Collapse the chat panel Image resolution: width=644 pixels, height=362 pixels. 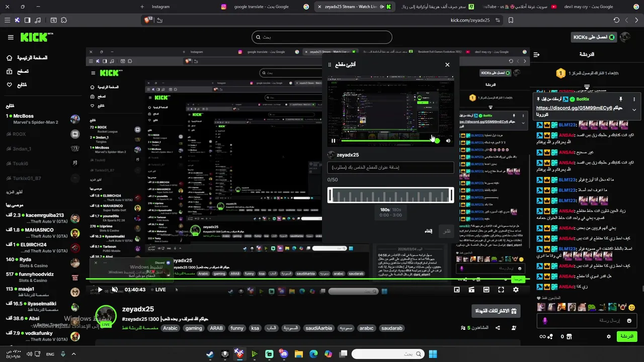click(x=536, y=54)
